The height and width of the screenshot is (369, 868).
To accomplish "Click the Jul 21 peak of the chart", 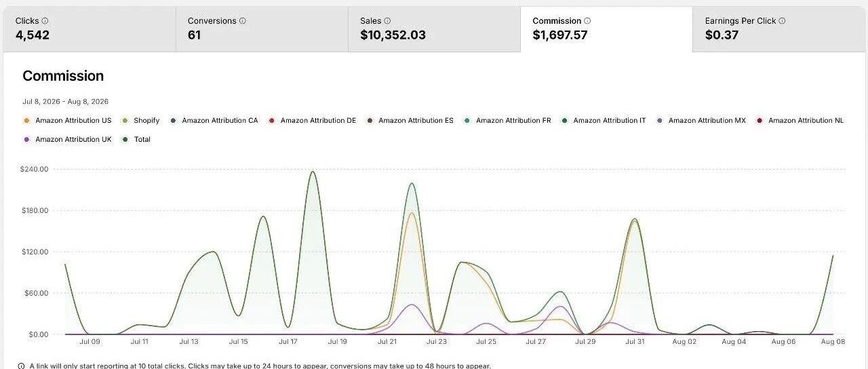I will pos(412,183).
